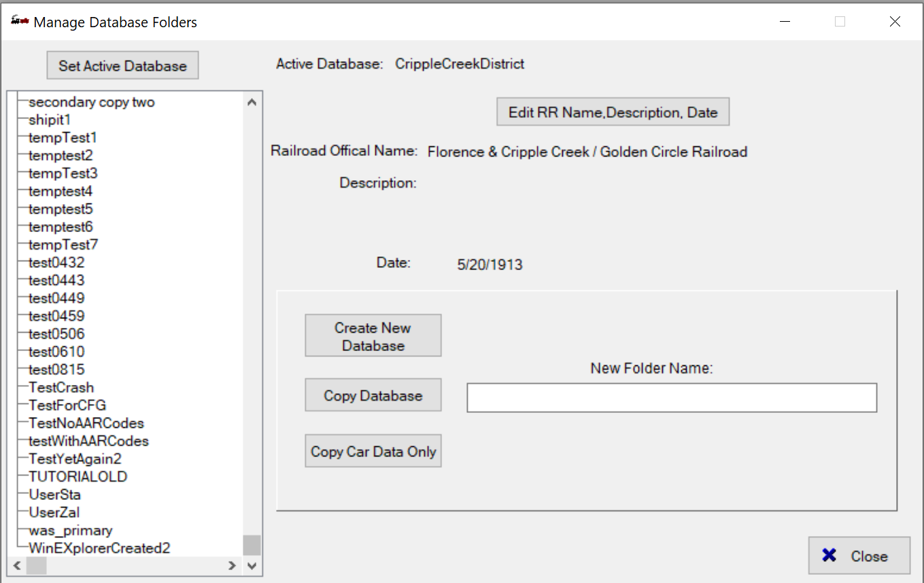
Task: Select temptest2 in the folder tree
Action: [x=61, y=155]
